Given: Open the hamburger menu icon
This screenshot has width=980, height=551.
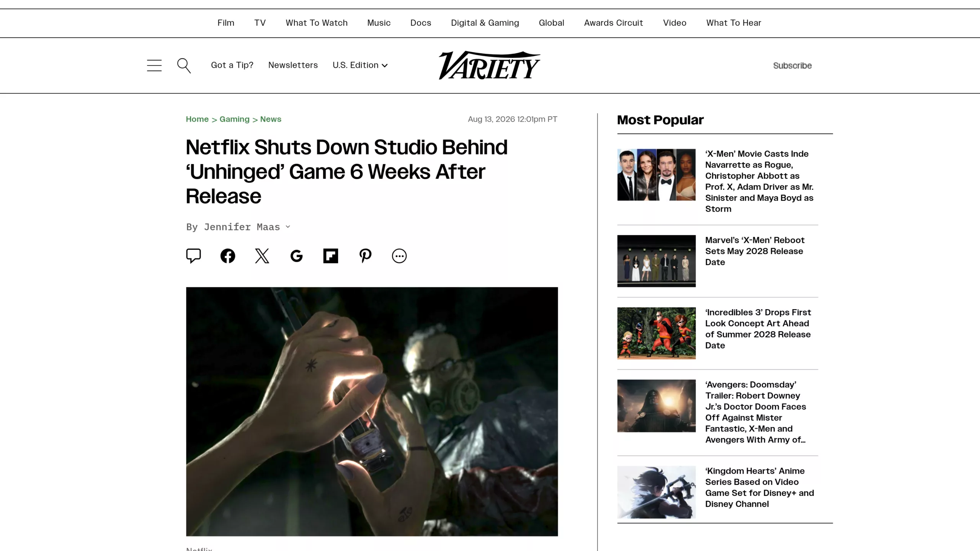Looking at the screenshot, I should pos(154,65).
